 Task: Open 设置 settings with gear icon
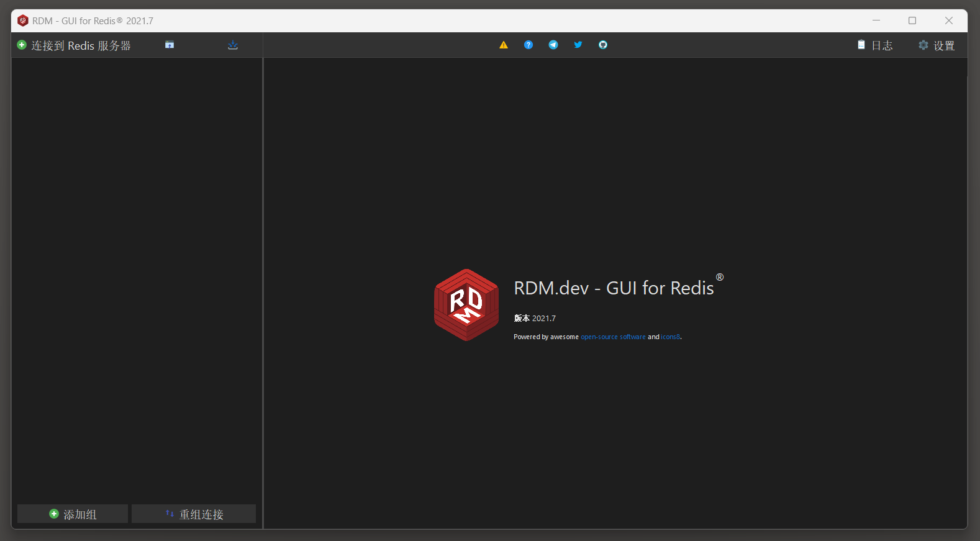(x=937, y=45)
